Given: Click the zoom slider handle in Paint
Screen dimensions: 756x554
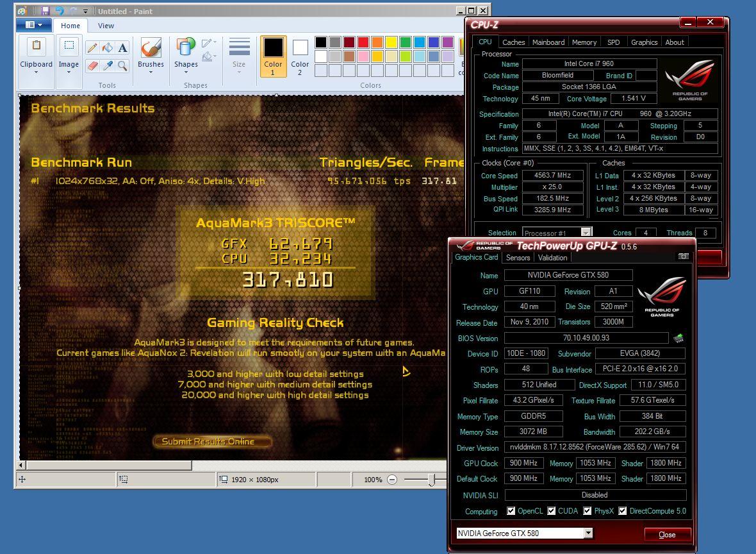Looking at the screenshot, I should 432,479.
